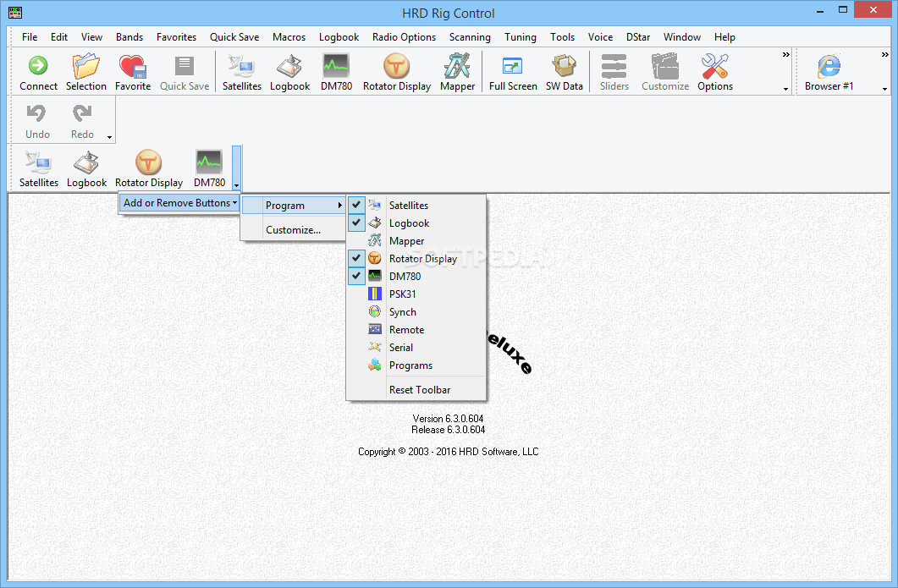Click Reset Toolbar
Viewport: 898px width, 588px height.
tap(419, 390)
